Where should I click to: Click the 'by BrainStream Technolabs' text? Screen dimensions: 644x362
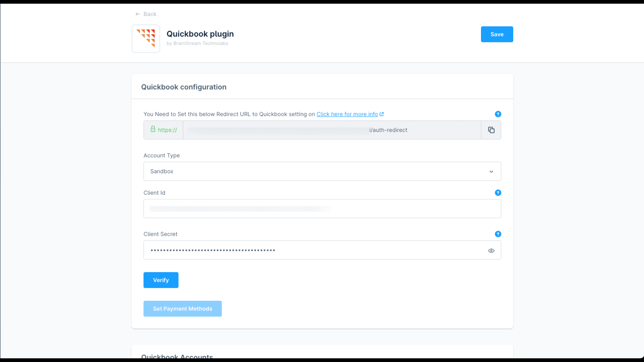[x=197, y=44]
